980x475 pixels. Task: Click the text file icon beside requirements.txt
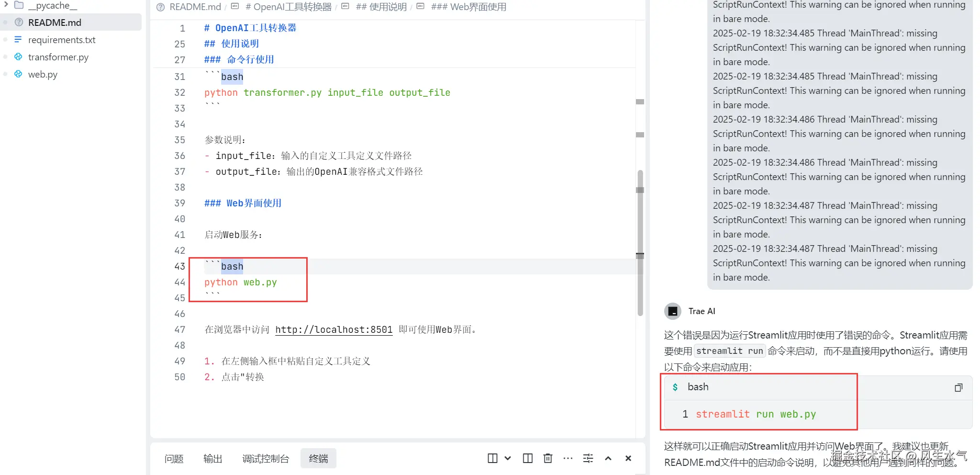pyautogui.click(x=18, y=39)
